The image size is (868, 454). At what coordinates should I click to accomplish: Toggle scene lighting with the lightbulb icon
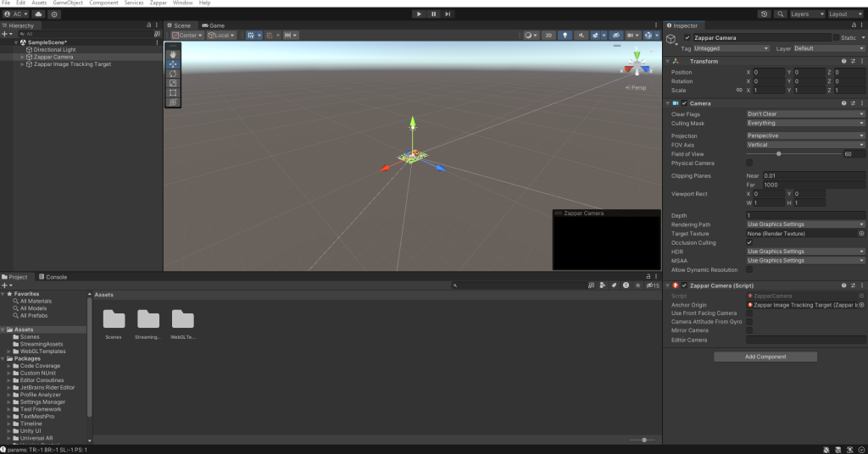566,36
